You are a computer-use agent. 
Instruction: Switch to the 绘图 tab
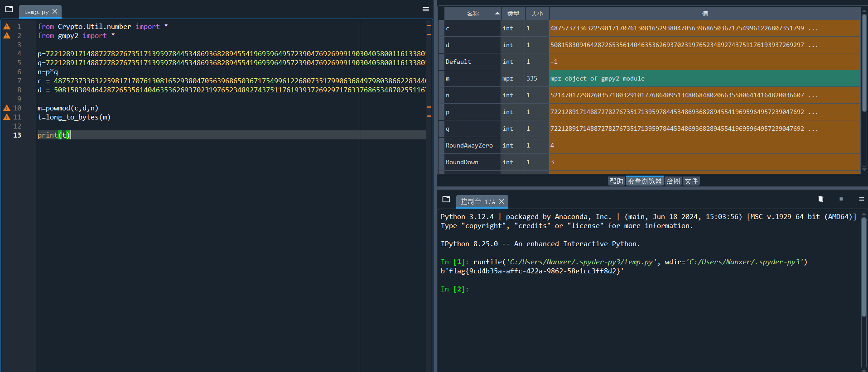(673, 181)
